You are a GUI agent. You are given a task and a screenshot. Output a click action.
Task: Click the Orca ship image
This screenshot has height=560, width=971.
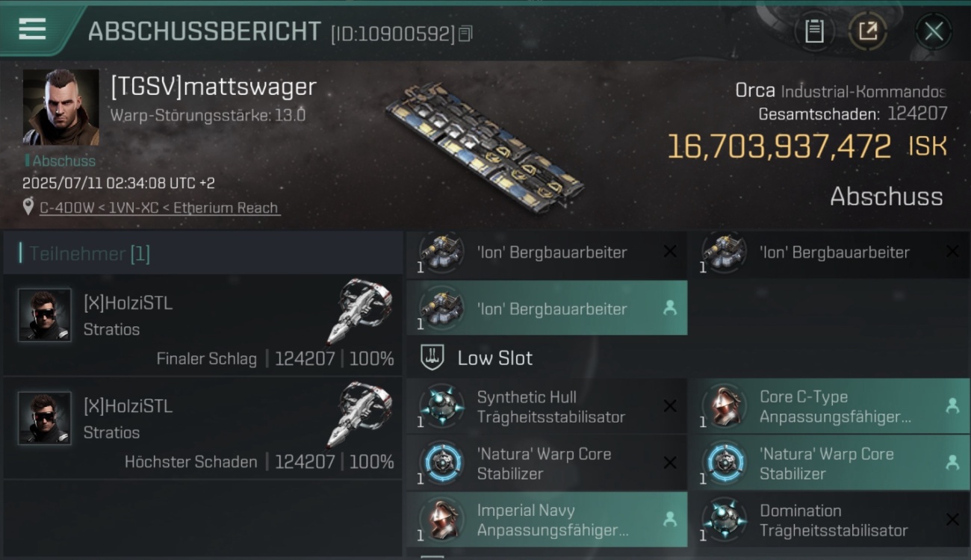484,147
